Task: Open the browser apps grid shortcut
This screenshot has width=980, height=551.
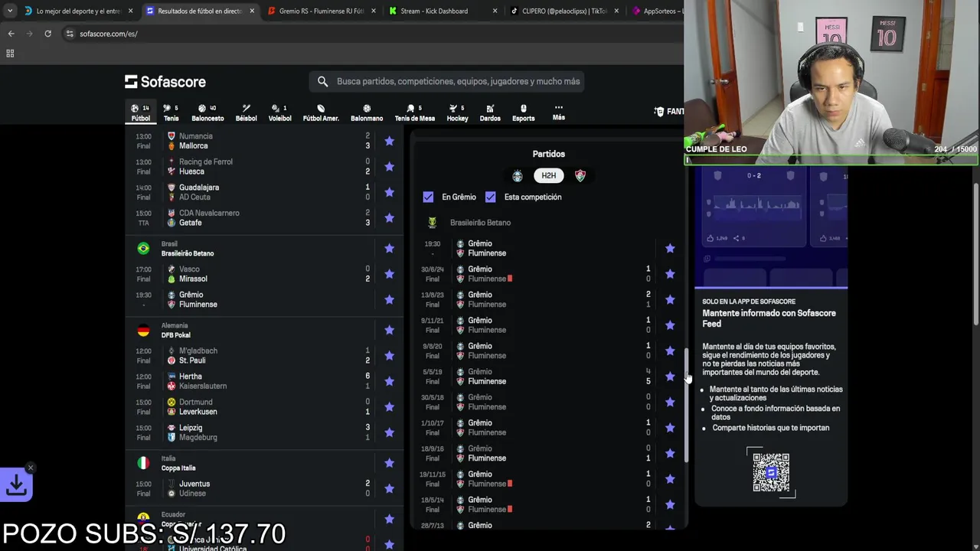Action: (x=10, y=54)
